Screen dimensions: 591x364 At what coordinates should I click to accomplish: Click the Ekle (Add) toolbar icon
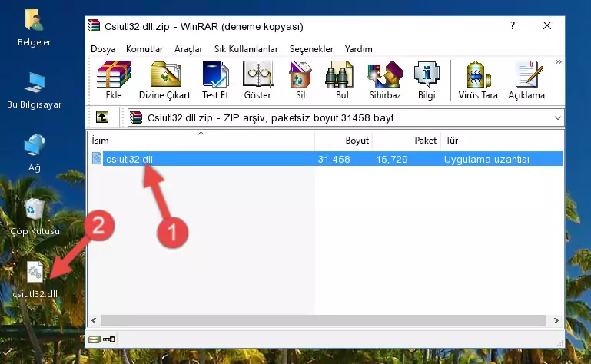pos(114,80)
